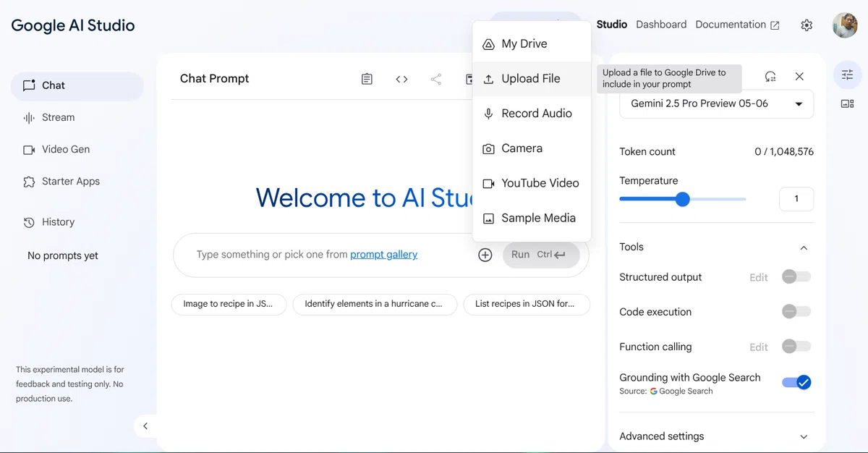The width and height of the screenshot is (868, 453).
Task: Click the reset settings refresh icon
Action: pyautogui.click(x=770, y=76)
